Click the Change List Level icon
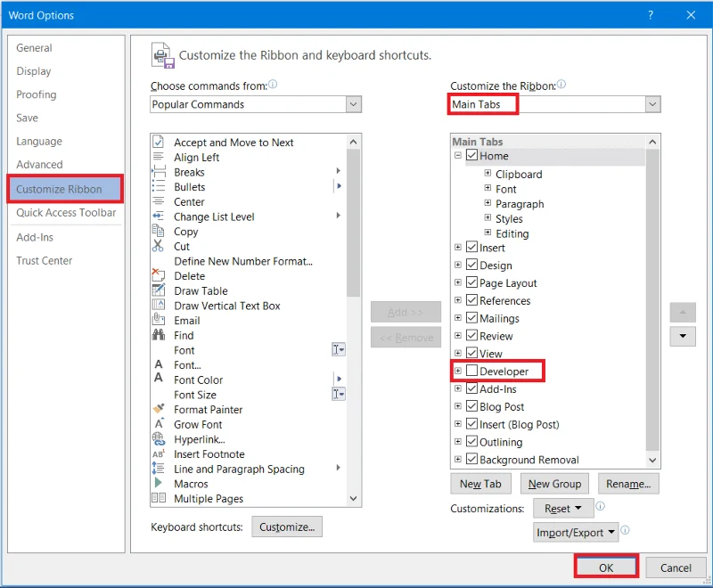 click(159, 216)
